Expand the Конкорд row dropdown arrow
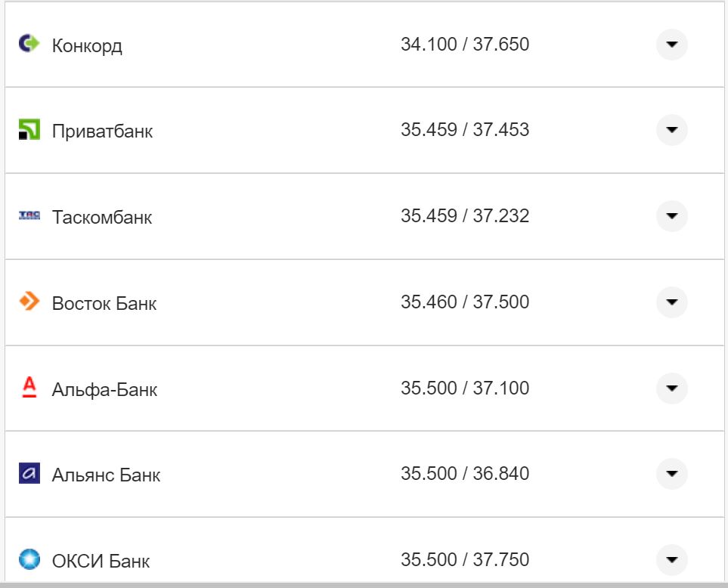This screenshot has width=728, height=588. [x=671, y=45]
